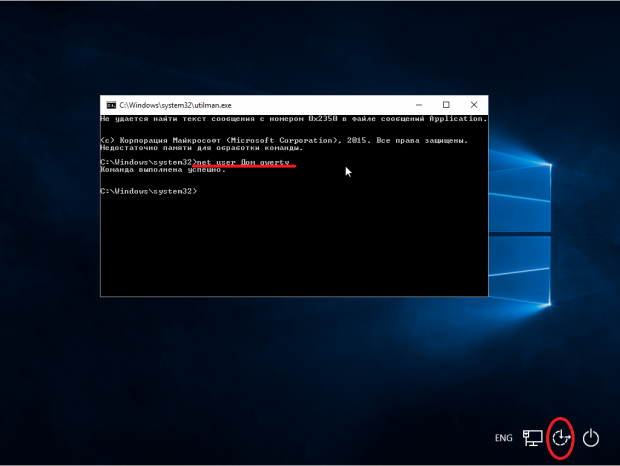Image resolution: width=620 pixels, height=466 pixels.
Task: Switch the ENG input language indicator
Action: coord(503,438)
